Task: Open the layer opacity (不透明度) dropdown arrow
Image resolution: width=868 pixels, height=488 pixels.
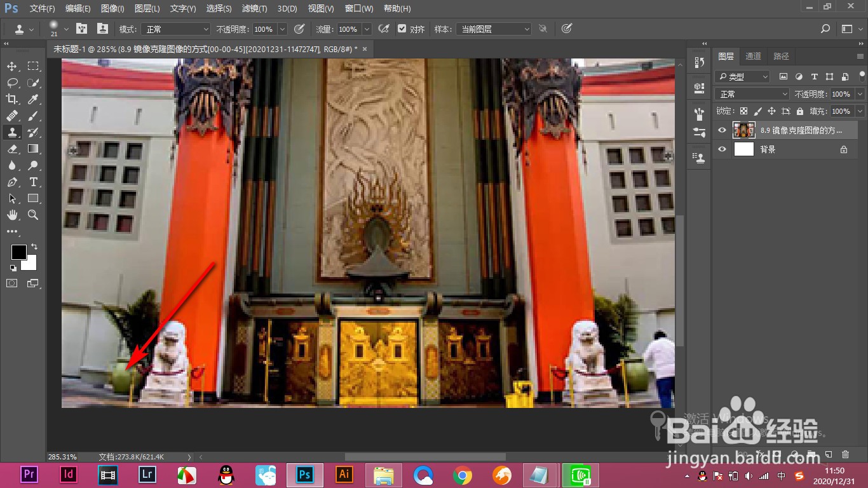Action: 860,94
